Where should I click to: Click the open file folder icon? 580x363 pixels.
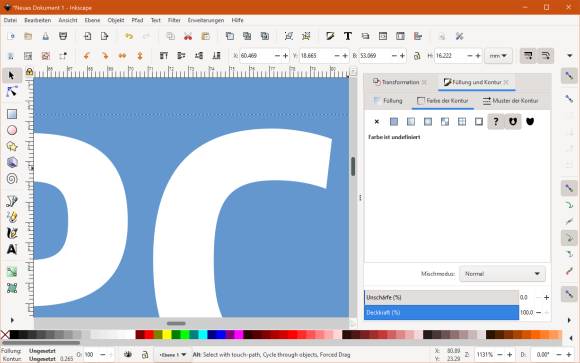28,36
